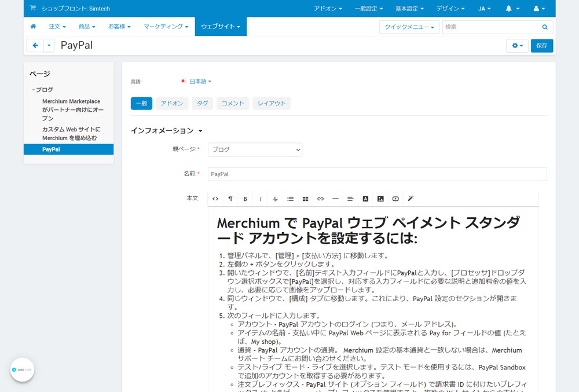Viewport: 579px width, 392px height.
Task: Click the back arrow button
Action: (x=35, y=45)
